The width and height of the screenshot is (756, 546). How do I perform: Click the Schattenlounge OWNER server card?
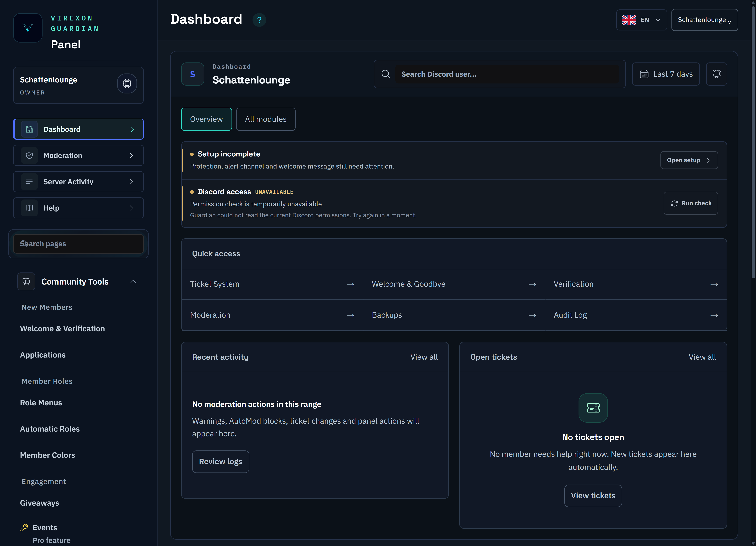(78, 85)
